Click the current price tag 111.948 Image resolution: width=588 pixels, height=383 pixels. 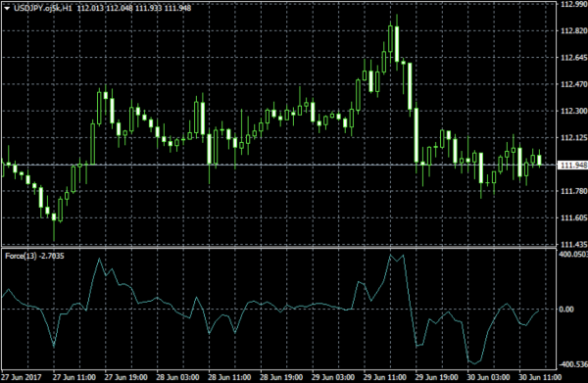[572, 166]
